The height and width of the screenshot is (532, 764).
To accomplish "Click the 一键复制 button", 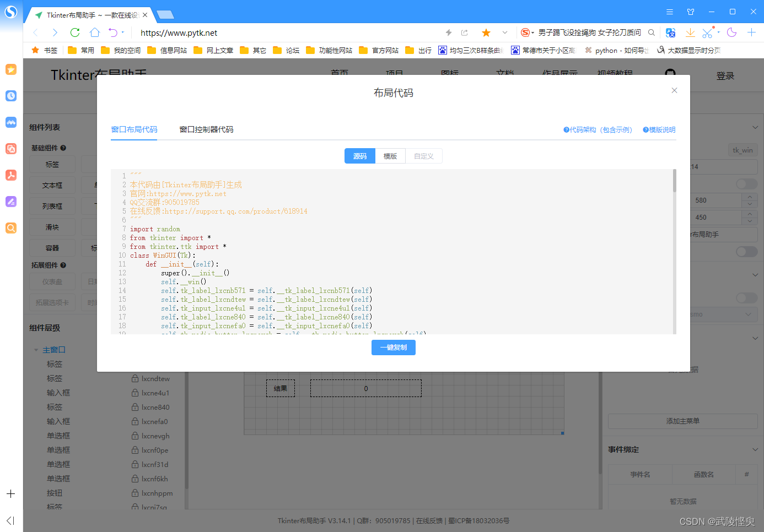I will 394,348.
